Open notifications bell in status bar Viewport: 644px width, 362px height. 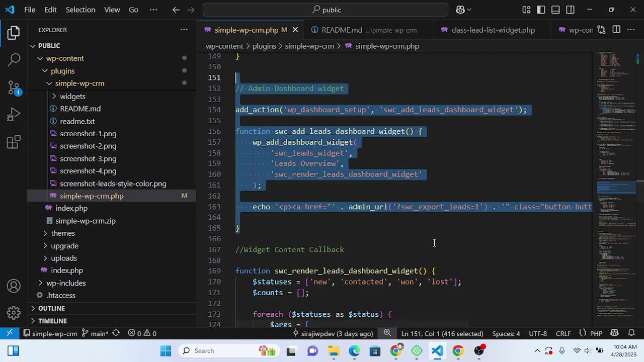pyautogui.click(x=631, y=333)
